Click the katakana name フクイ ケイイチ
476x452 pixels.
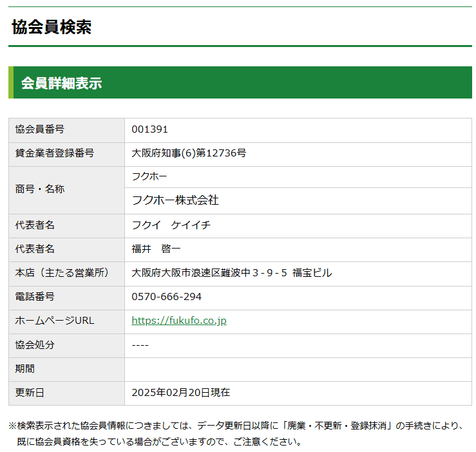[171, 225]
